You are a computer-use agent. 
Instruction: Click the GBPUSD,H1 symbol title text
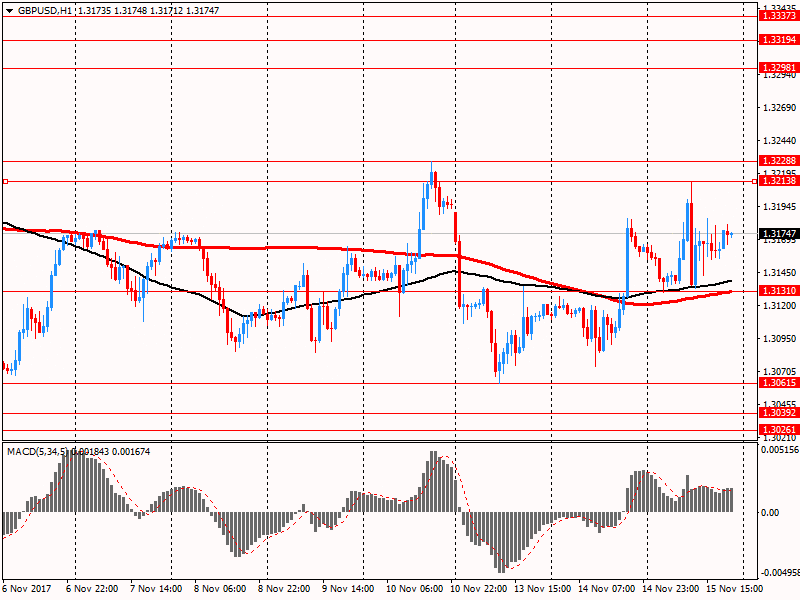click(x=44, y=11)
